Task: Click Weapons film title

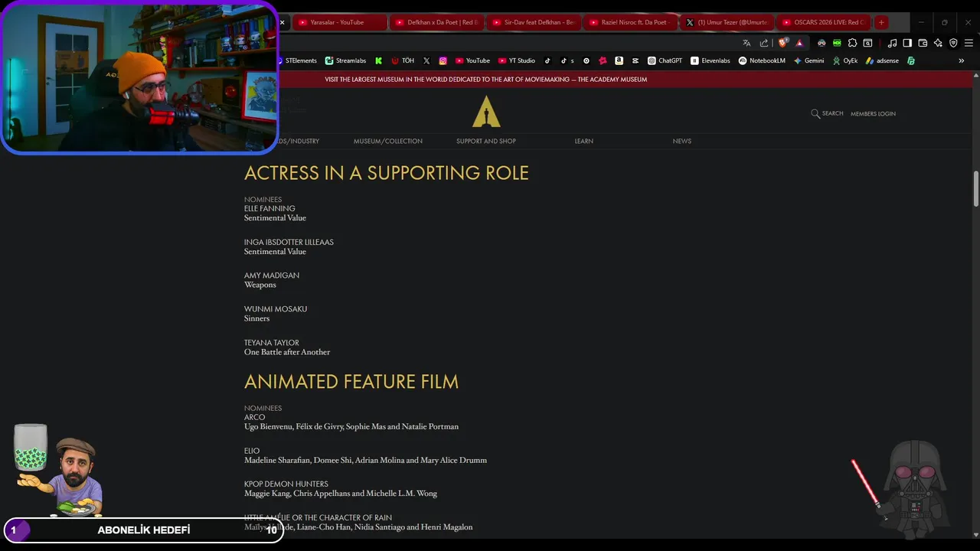Action: point(260,285)
